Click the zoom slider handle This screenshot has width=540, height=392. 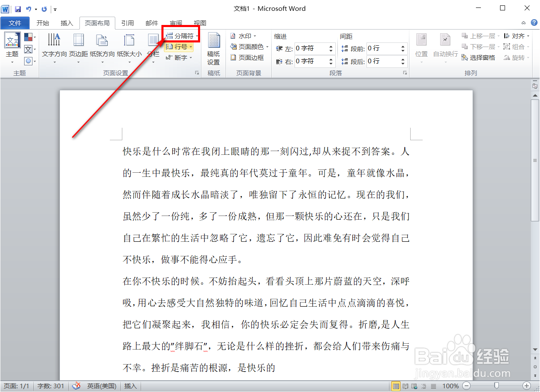click(x=496, y=386)
